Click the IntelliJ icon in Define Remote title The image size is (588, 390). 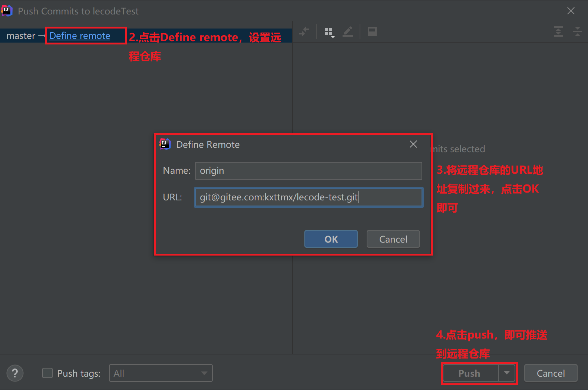[165, 144]
